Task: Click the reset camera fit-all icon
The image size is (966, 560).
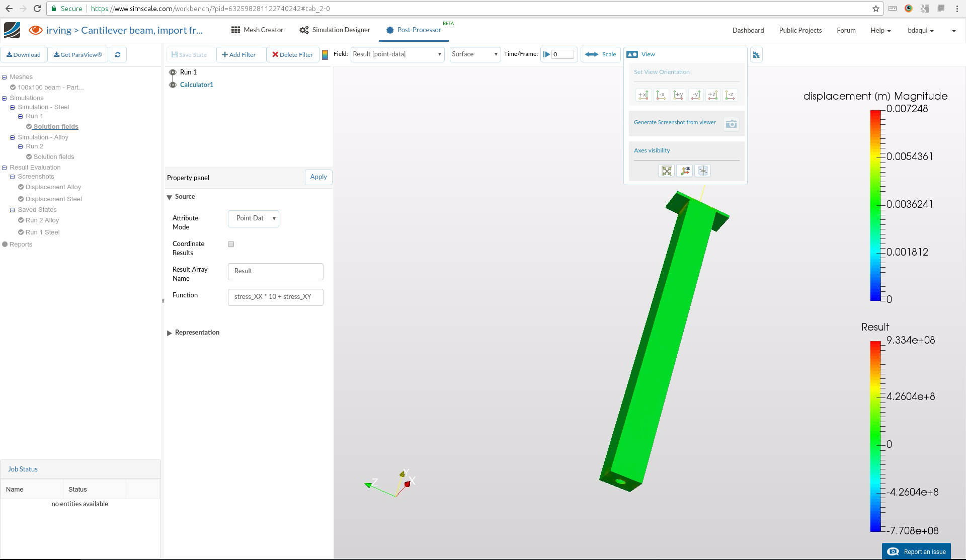Action: point(667,171)
